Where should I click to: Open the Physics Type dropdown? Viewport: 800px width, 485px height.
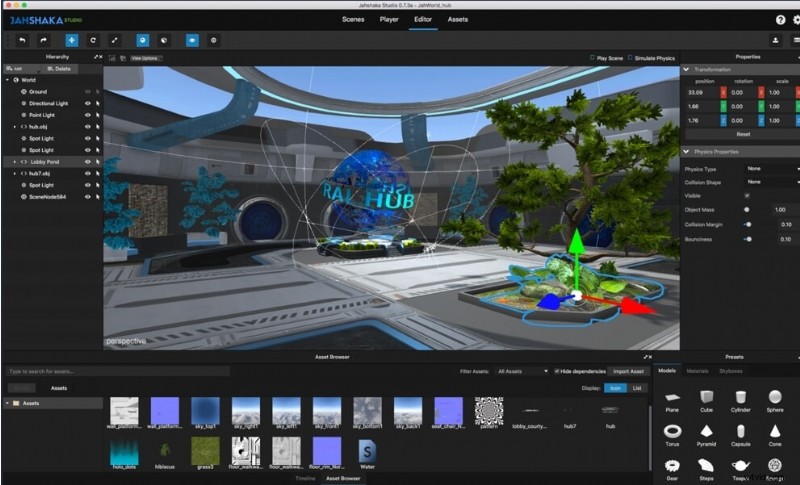click(771, 169)
